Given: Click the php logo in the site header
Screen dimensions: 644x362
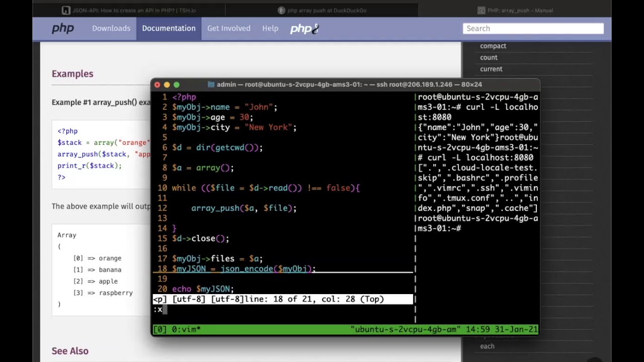Looking at the screenshot, I should pos(63,29).
